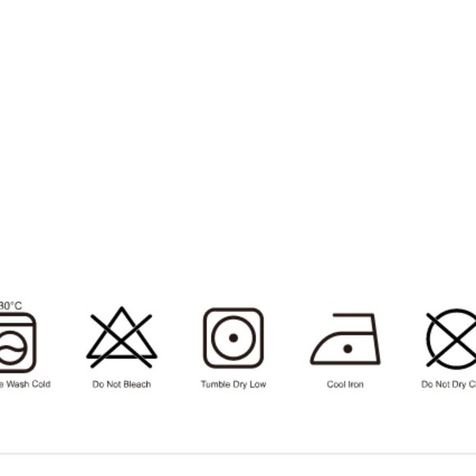Click the center of the X in the dry clean circle
476x476 pixels.
point(455,340)
